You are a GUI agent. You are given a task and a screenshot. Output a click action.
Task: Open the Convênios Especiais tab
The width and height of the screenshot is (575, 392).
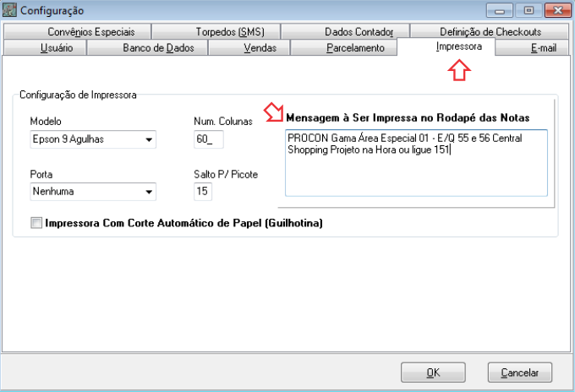(78, 32)
